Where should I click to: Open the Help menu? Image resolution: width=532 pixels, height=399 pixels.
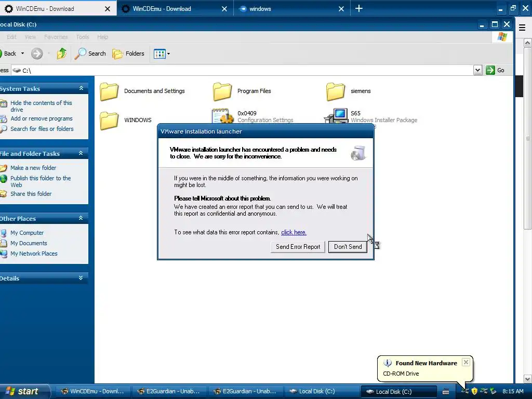(x=102, y=37)
